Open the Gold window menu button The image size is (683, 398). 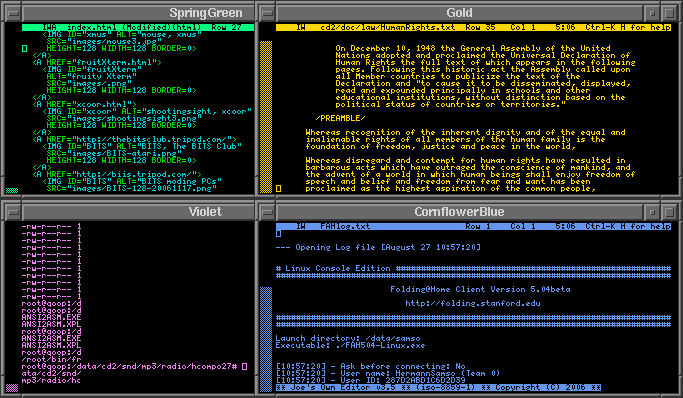point(267,13)
